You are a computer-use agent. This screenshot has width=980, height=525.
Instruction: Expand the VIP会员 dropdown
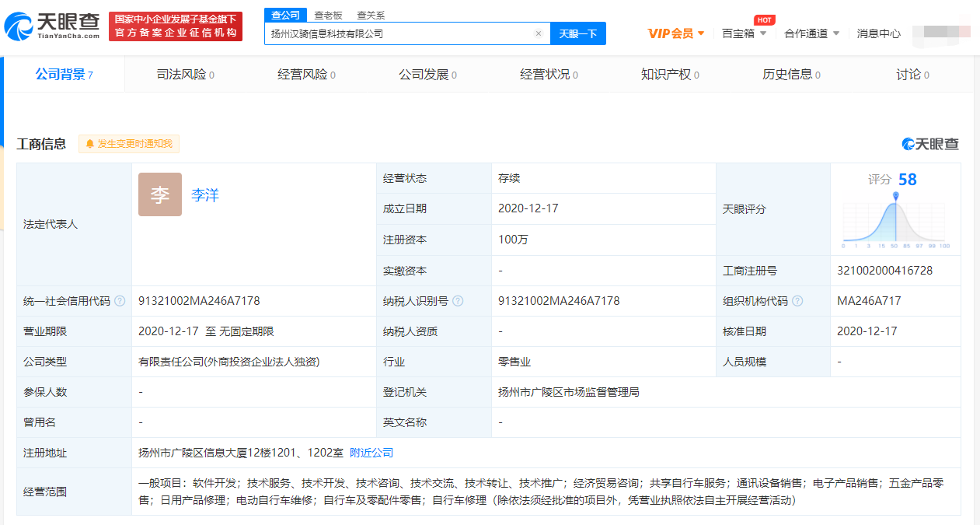(676, 33)
